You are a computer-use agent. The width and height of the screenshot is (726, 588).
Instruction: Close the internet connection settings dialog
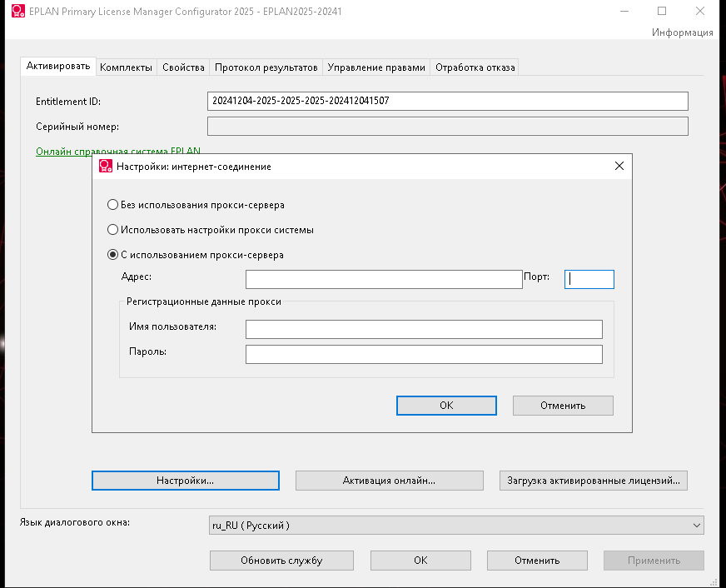(x=619, y=166)
